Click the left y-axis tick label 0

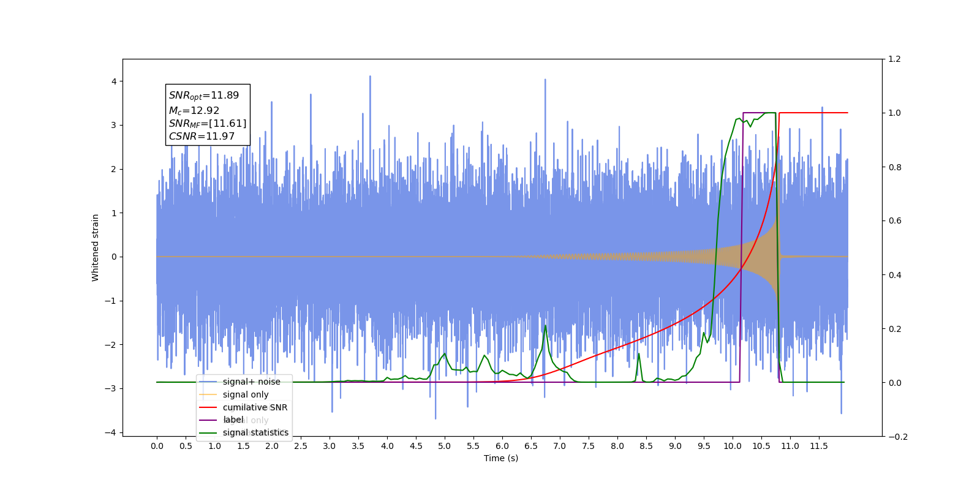(113, 257)
